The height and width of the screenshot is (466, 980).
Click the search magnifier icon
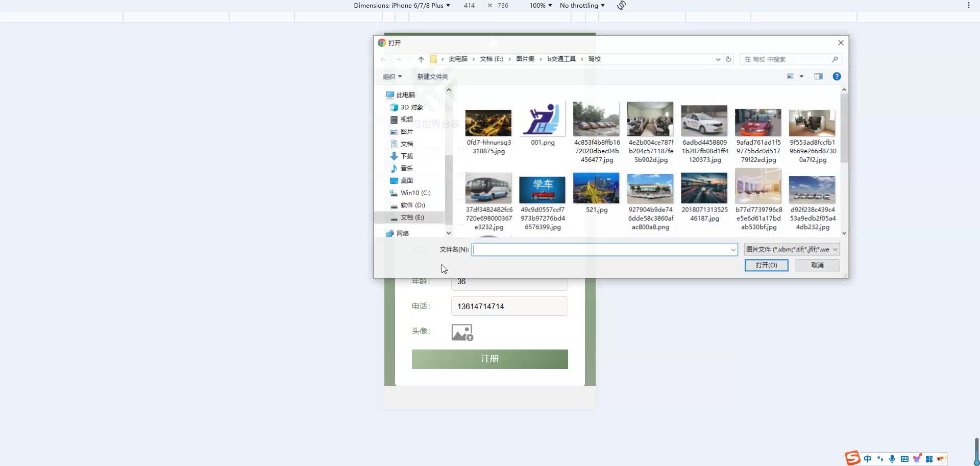(x=835, y=59)
